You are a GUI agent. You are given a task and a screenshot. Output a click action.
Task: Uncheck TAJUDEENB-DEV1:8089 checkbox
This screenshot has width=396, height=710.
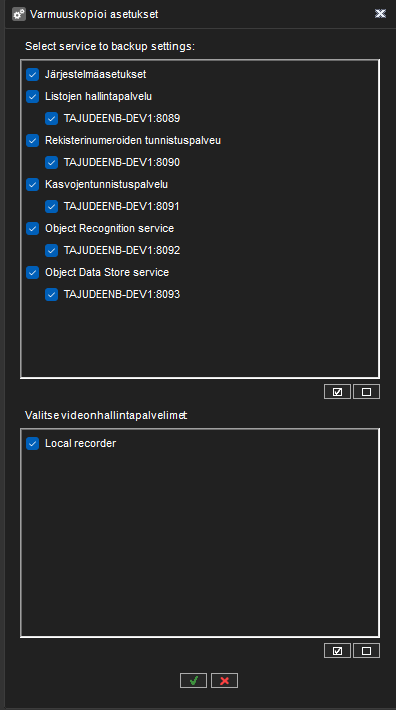coord(52,119)
